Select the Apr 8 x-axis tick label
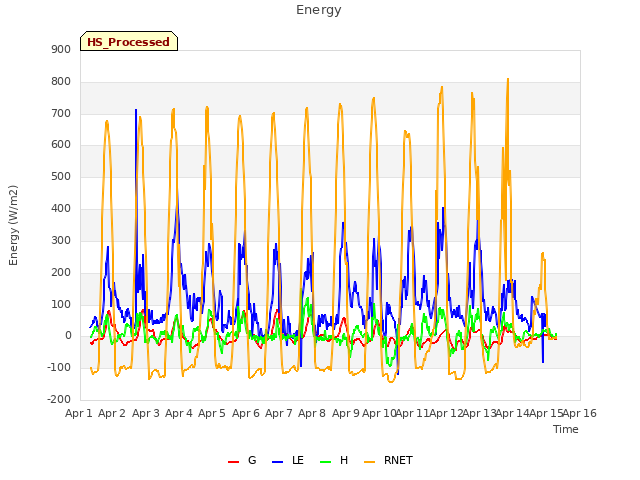This screenshot has height=480, width=640. tap(312, 413)
